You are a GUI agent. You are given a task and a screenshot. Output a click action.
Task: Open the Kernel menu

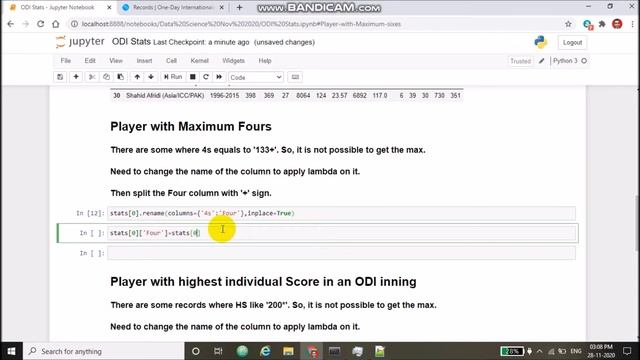point(200,61)
